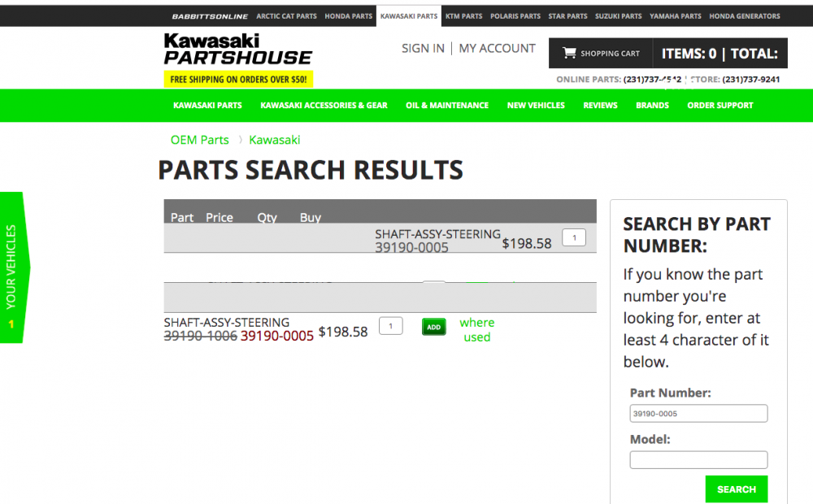Viewport: 813px width, 504px height.
Task: Click the empty Model input field
Action: pos(698,460)
